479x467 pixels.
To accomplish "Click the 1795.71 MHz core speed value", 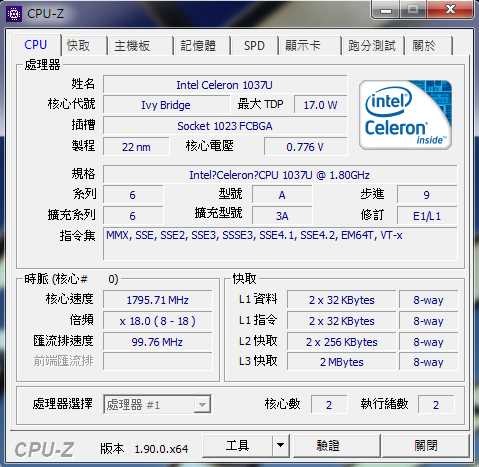I will point(157,300).
